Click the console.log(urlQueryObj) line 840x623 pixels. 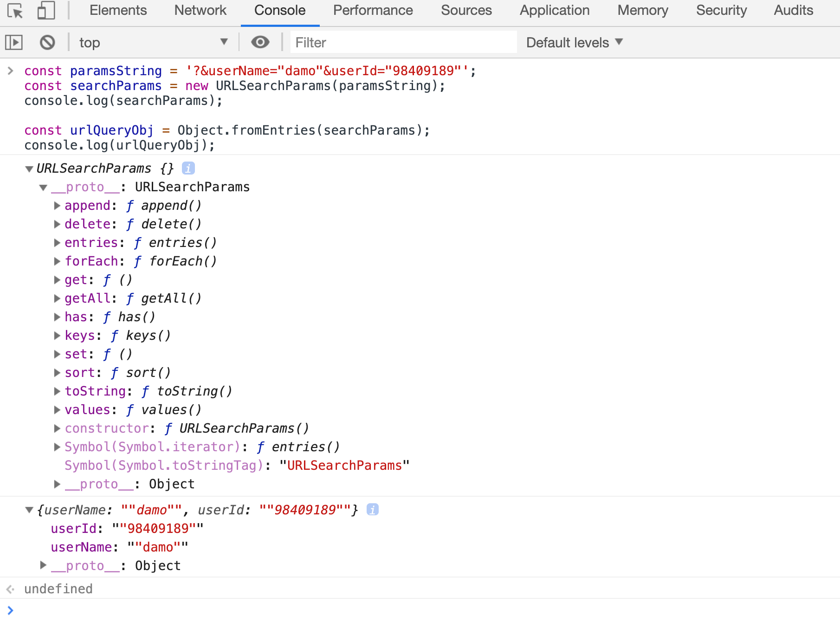[x=120, y=145]
